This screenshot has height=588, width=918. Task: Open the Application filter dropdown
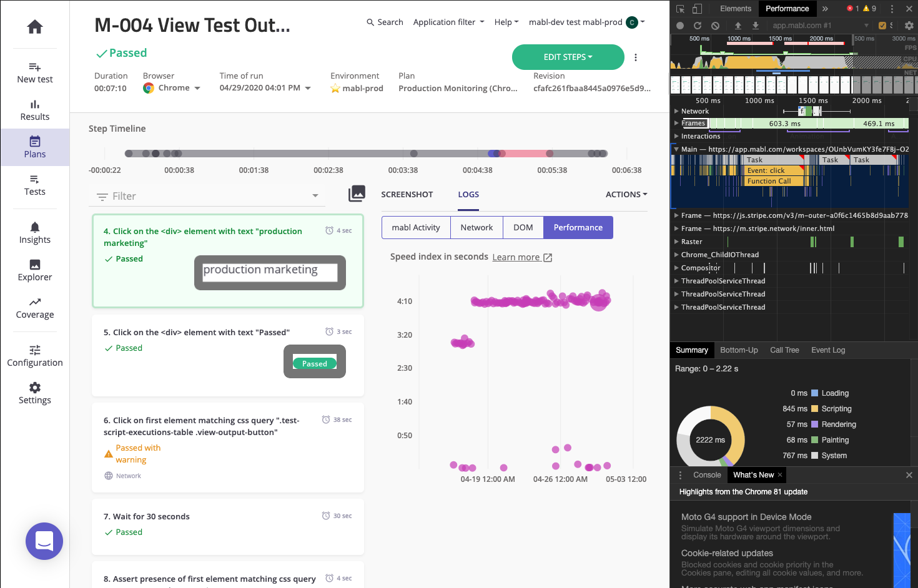click(448, 22)
